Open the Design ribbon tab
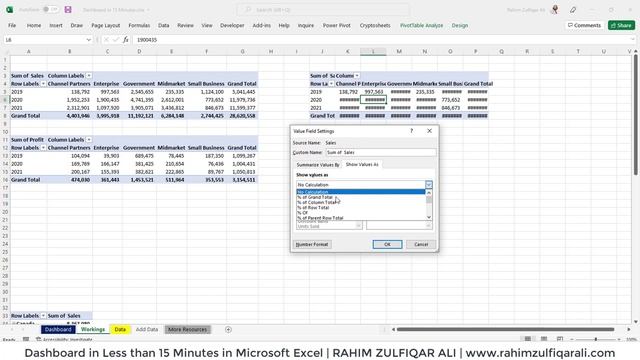The width and height of the screenshot is (640, 360). 460,25
